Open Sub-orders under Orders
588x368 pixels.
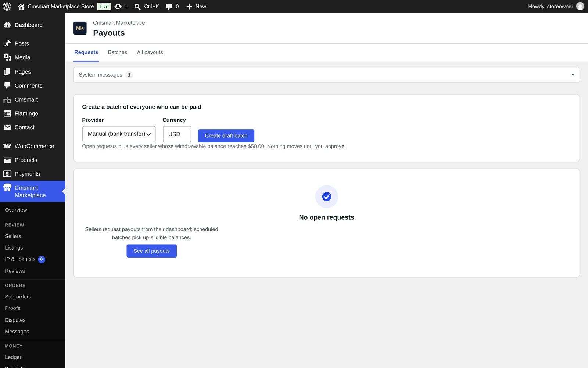click(x=18, y=297)
